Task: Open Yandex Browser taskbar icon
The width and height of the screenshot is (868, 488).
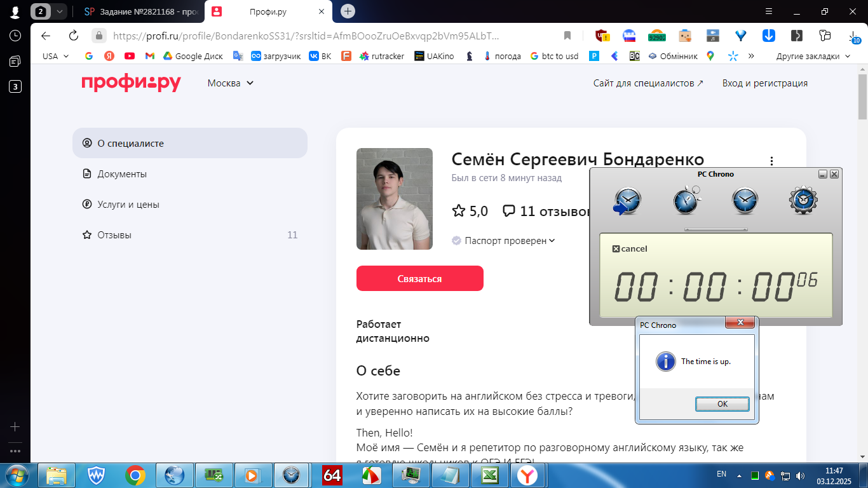Action: pos(529,475)
